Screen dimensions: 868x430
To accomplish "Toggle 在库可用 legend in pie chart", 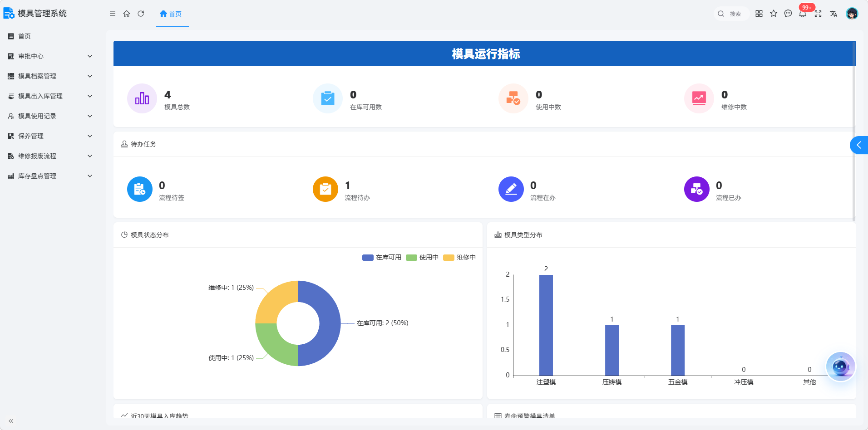I will pyautogui.click(x=382, y=258).
